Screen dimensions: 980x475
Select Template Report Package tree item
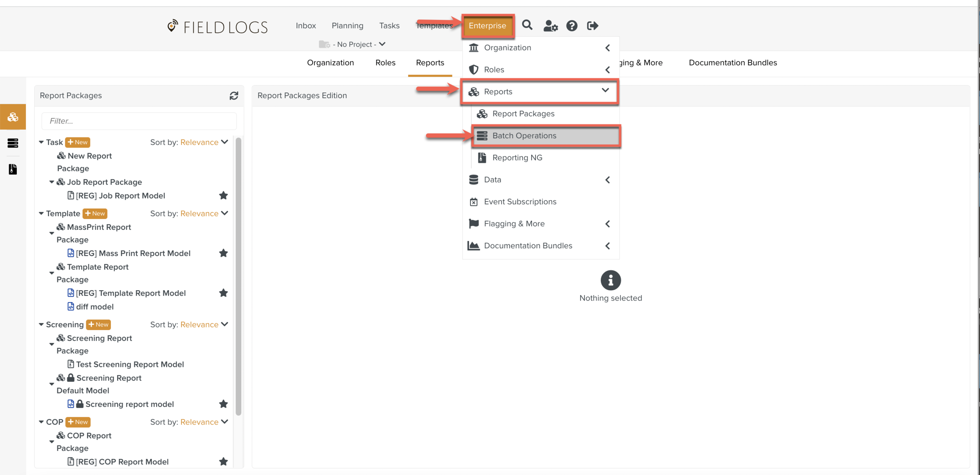point(93,273)
